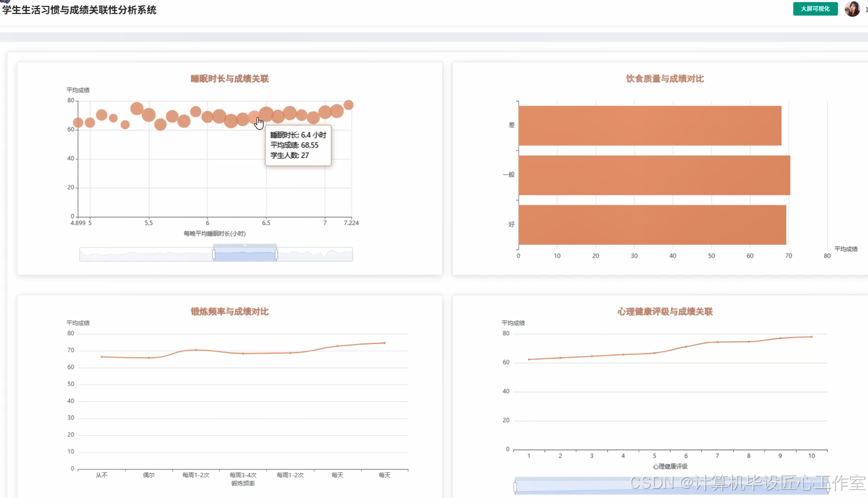Click left handle of 心理健康评级 zoom slider
Image resolution: width=868 pixels, height=498 pixels.
click(515, 487)
